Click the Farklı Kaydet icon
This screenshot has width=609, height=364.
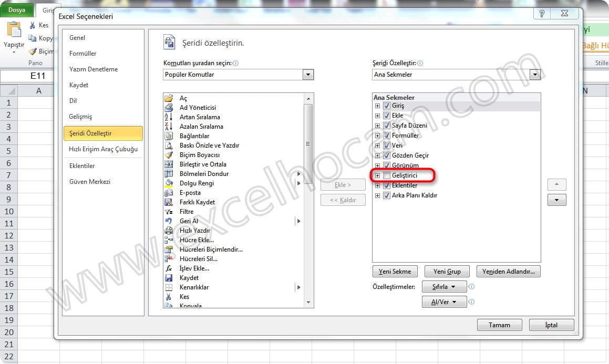tap(169, 202)
